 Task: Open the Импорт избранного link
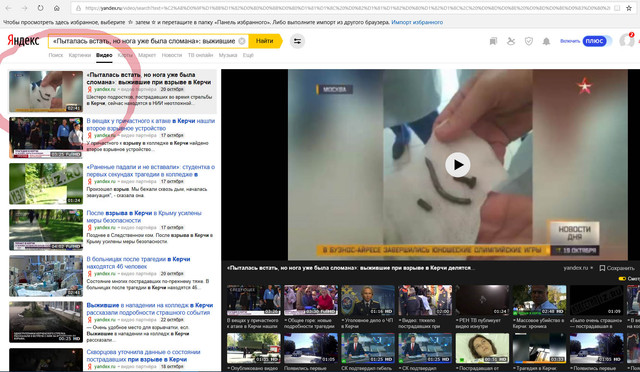(x=417, y=22)
